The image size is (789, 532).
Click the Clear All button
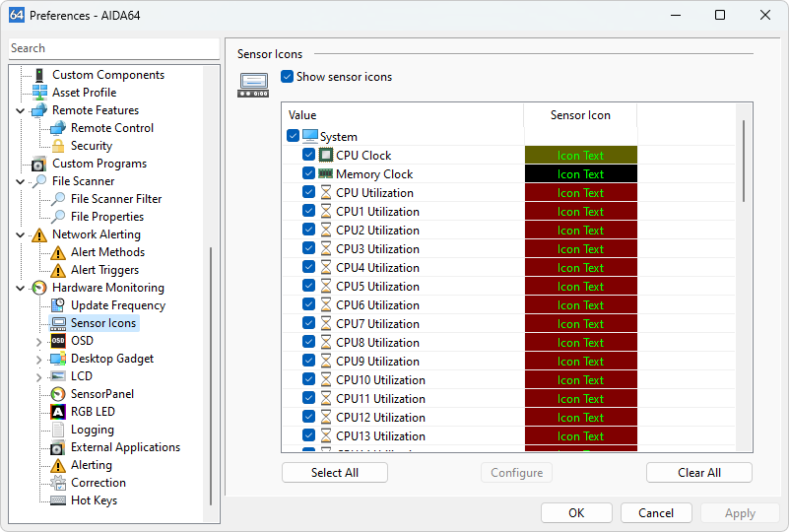click(x=698, y=473)
